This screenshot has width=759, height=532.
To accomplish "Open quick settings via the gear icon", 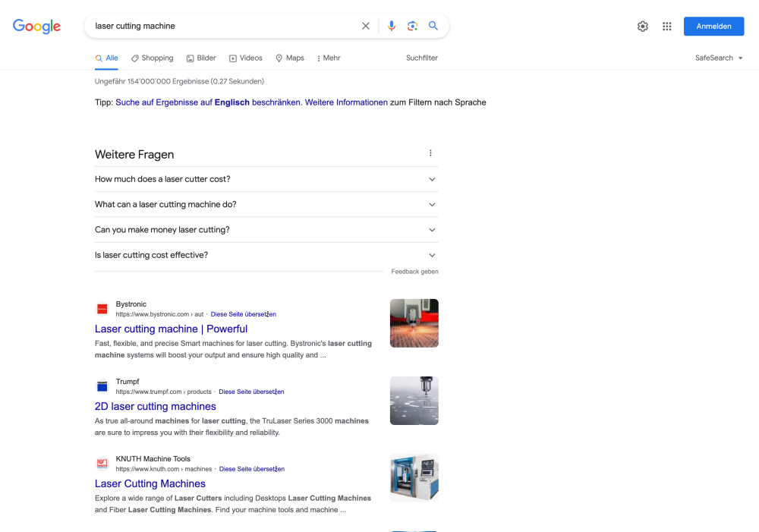I will [642, 26].
